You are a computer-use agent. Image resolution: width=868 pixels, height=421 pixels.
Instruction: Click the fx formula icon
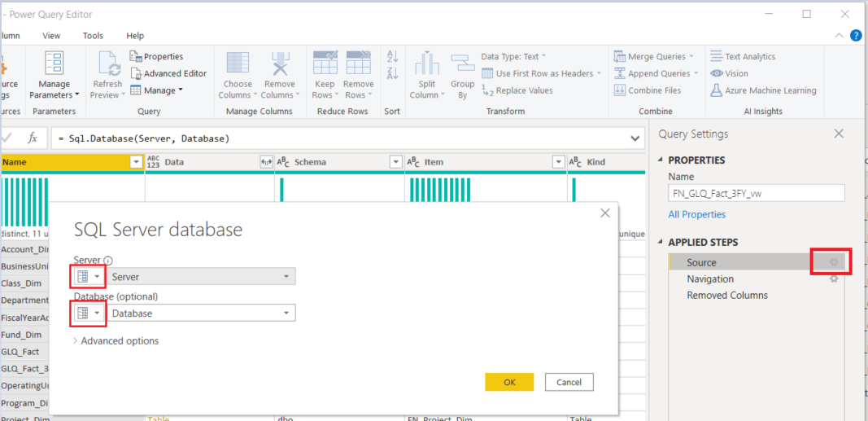pyautogui.click(x=33, y=138)
